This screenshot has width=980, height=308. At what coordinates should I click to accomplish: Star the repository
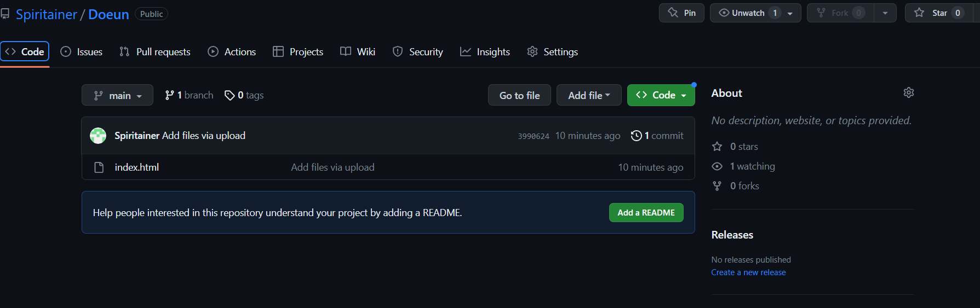[939, 13]
